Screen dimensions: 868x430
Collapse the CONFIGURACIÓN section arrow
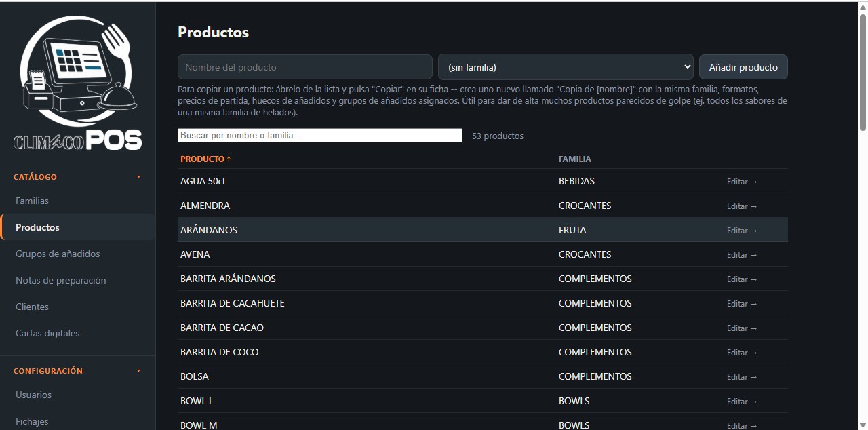(139, 371)
